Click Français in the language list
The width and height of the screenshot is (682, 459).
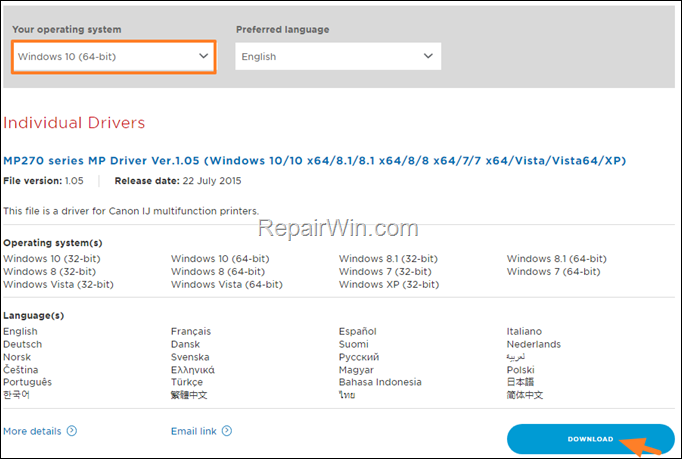(x=191, y=332)
